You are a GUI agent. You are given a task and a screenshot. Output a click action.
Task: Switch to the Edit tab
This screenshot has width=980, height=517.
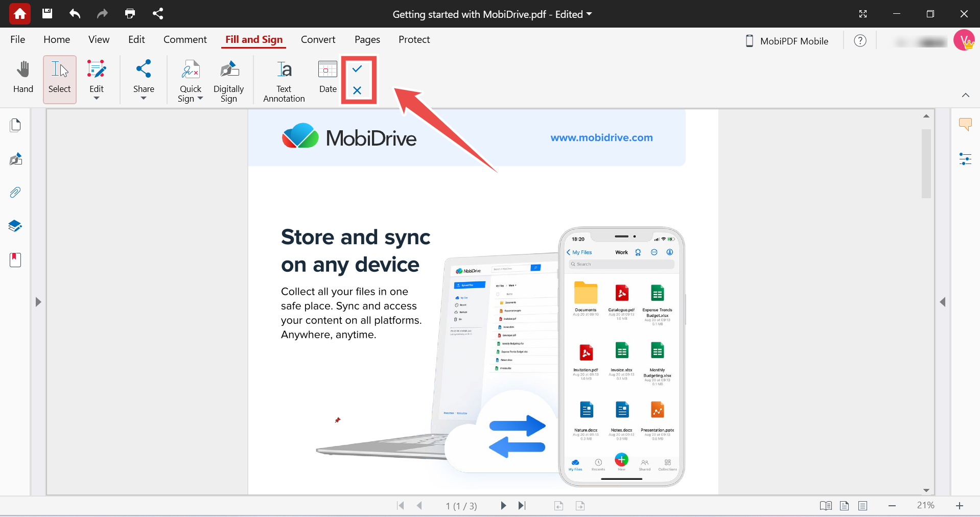point(136,39)
